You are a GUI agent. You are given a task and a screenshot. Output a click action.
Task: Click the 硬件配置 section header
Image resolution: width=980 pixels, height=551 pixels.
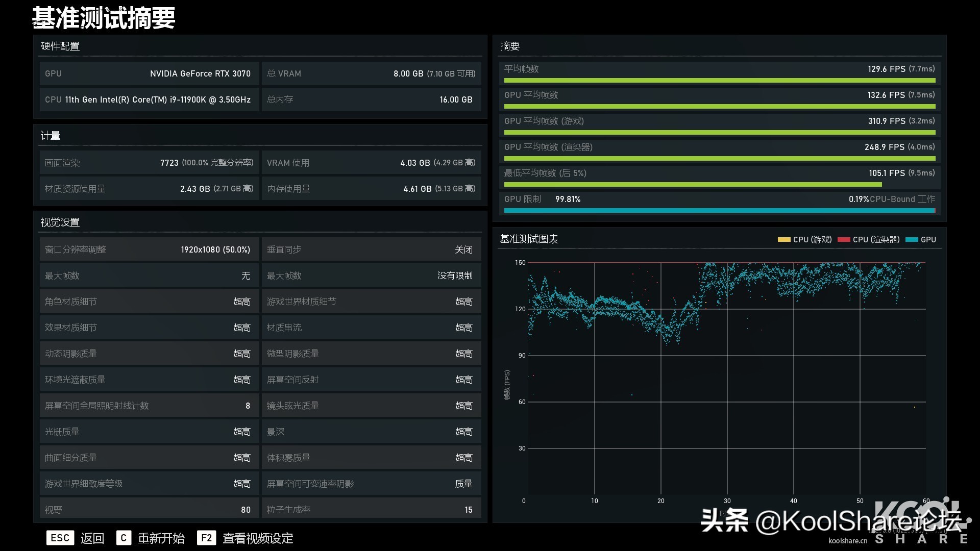(60, 46)
